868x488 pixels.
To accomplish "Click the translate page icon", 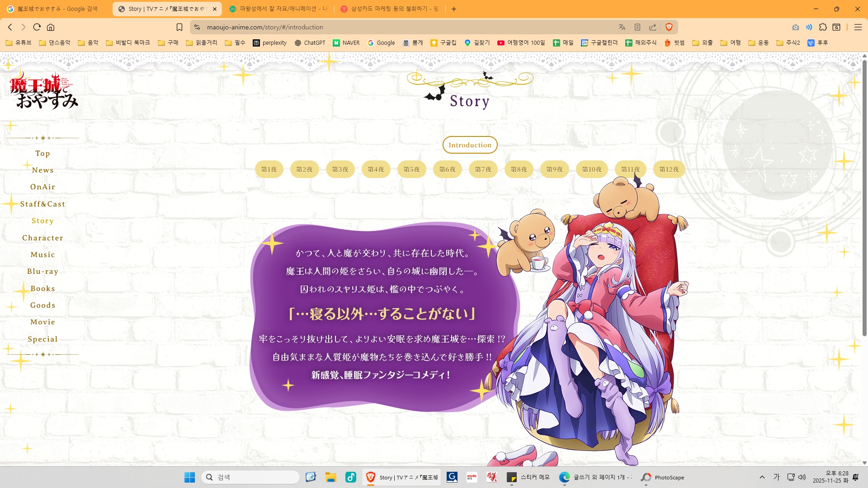I will click(622, 27).
